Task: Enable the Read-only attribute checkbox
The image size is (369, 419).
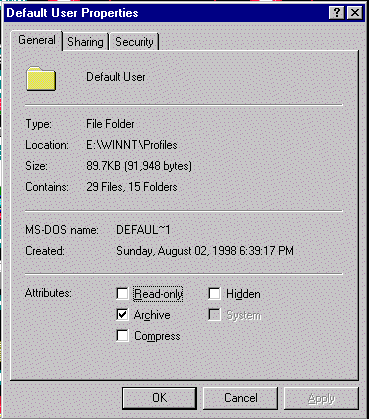Action: 122,294
